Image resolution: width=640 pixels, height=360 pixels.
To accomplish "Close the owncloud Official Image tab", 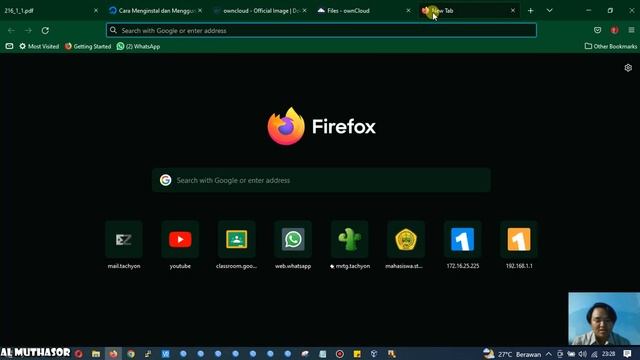I will pyautogui.click(x=304, y=11).
